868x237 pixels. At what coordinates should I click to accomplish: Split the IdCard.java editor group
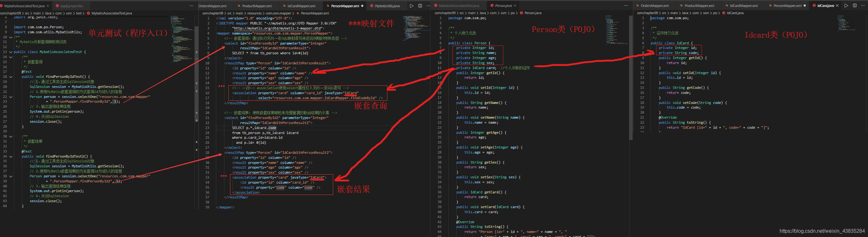pyautogui.click(x=855, y=5)
